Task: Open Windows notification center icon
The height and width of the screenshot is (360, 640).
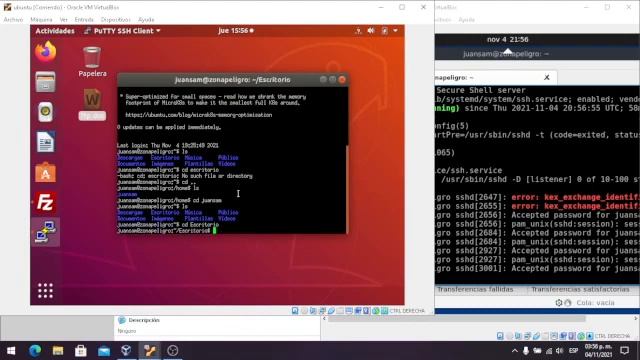Action: click(x=624, y=351)
